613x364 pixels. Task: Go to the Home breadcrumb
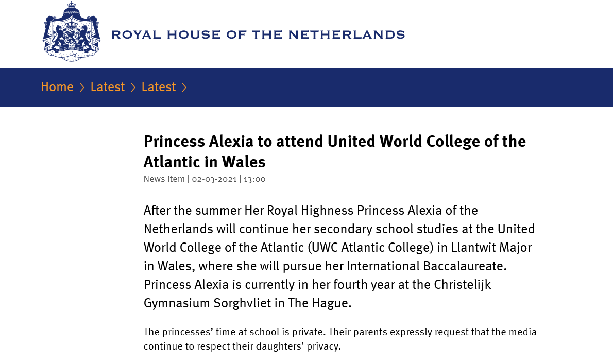(57, 87)
